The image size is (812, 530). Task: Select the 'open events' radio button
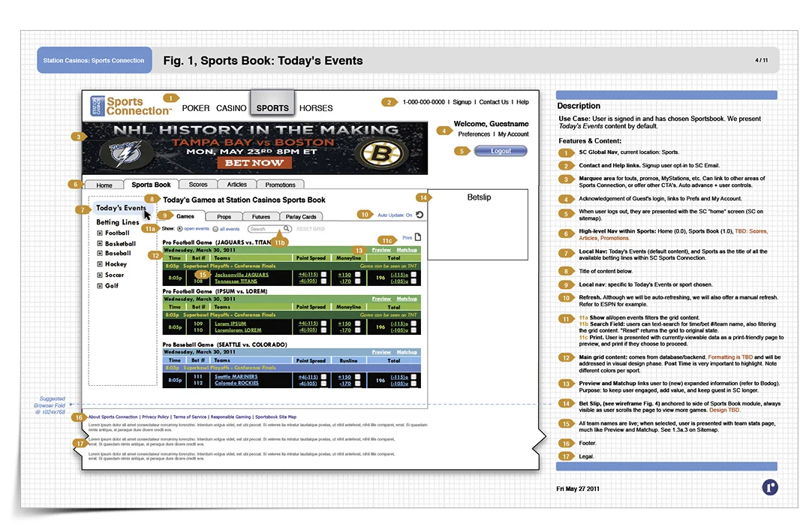[x=179, y=228]
